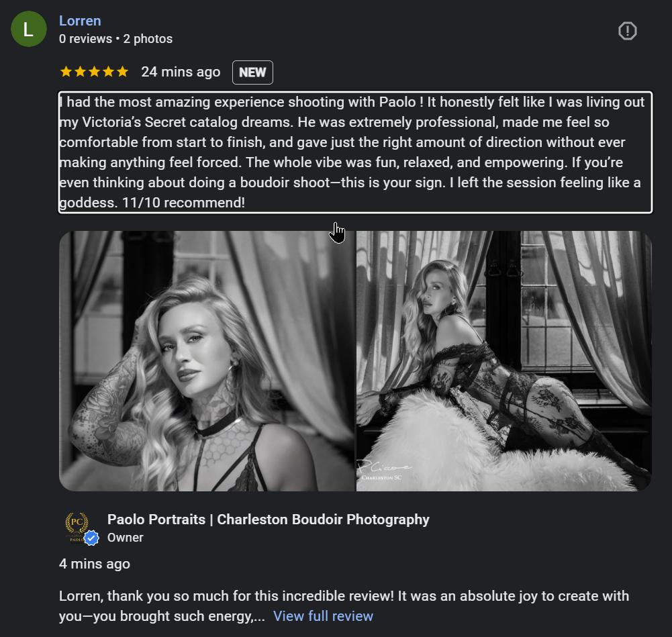672x637 pixels.
Task: Click the 4 mins ago reply timestamp
Action: click(x=93, y=564)
